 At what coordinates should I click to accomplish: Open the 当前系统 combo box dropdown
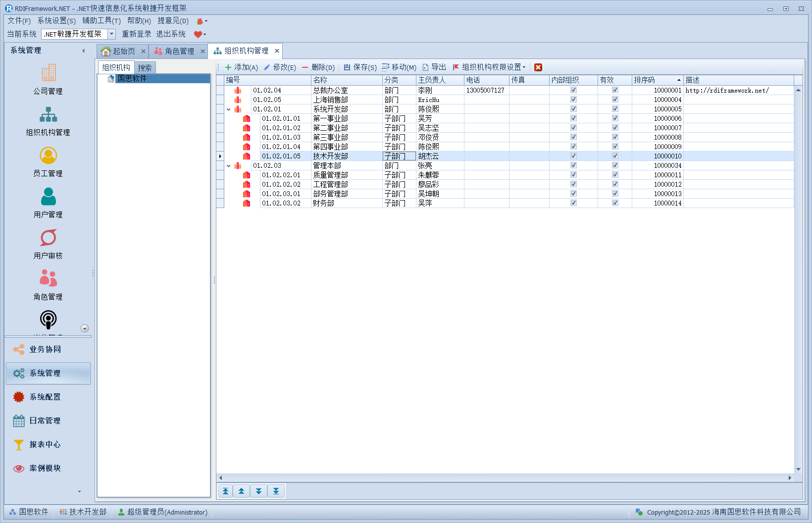(x=111, y=34)
